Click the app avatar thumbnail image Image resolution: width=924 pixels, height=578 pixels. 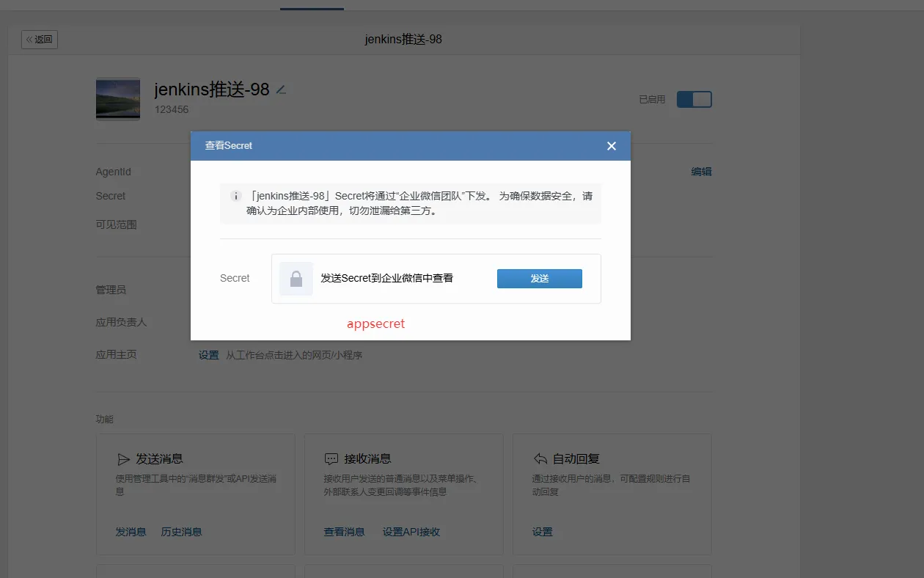118,99
